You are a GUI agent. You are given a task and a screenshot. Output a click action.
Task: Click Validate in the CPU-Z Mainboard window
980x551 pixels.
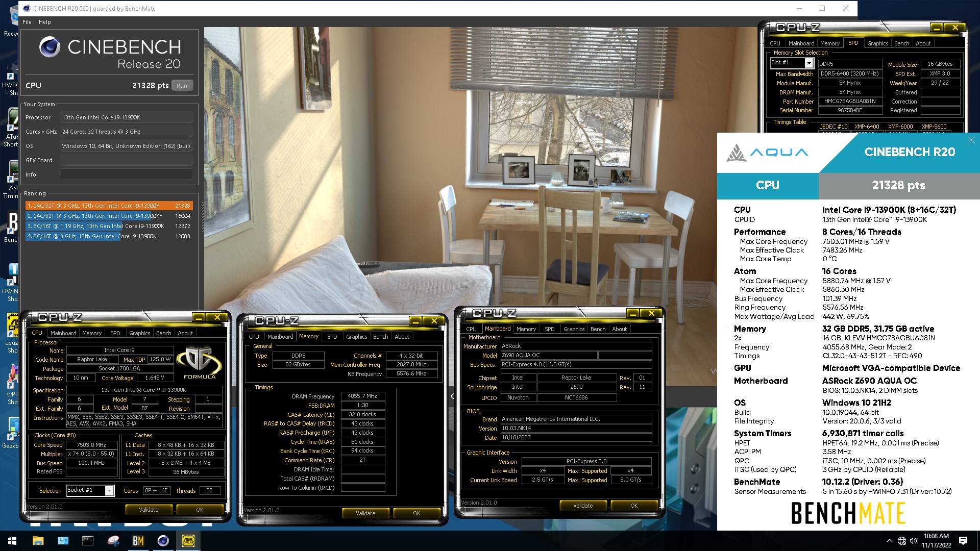pos(583,506)
